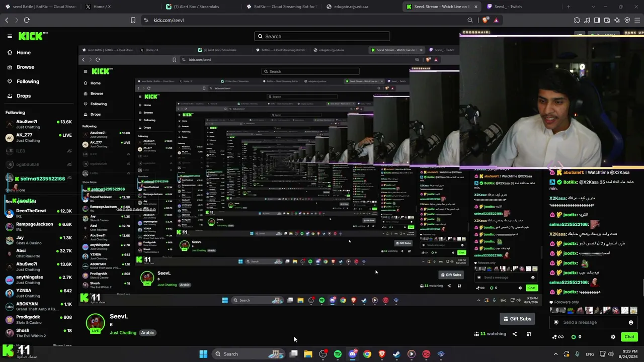Open RampageJackson recommended channel

[39, 227]
